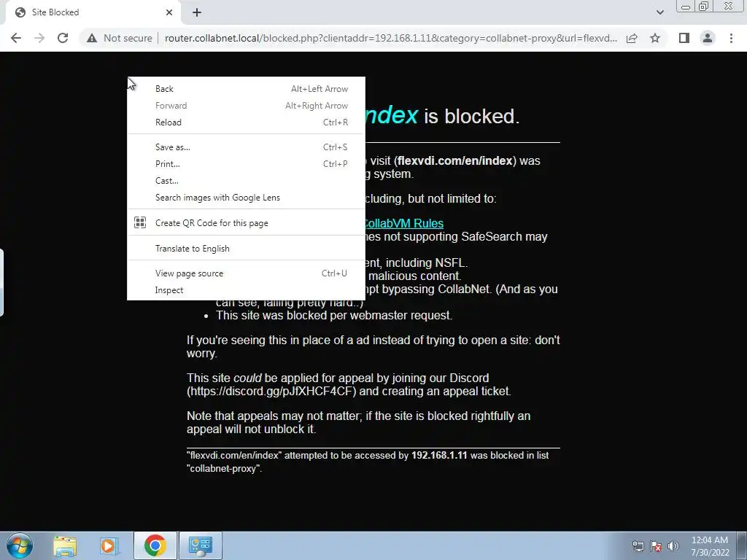Click the "is blocked." heading text
Image resolution: width=747 pixels, height=560 pixels.
coord(472,117)
